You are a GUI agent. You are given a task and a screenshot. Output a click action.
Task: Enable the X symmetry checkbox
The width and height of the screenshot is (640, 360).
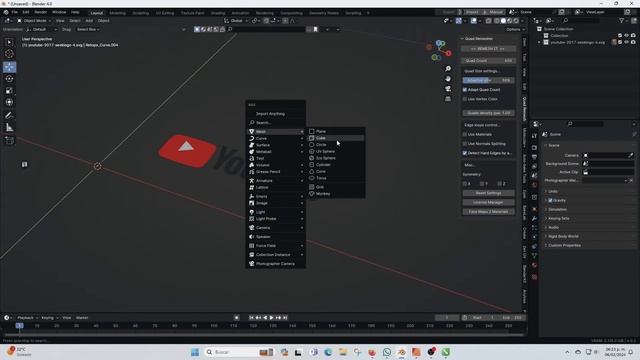coord(465,184)
